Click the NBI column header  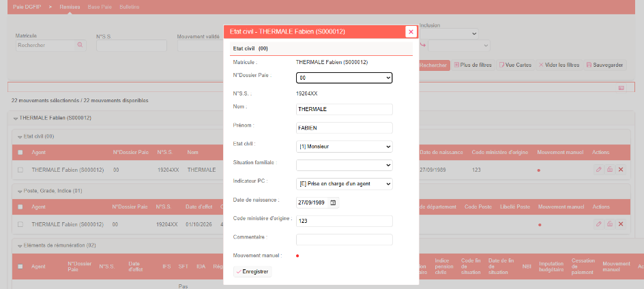click(527, 267)
